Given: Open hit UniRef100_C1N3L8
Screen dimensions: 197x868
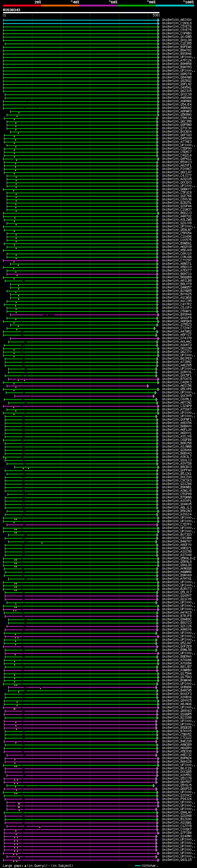Looking at the screenshot, I should coord(177,23).
